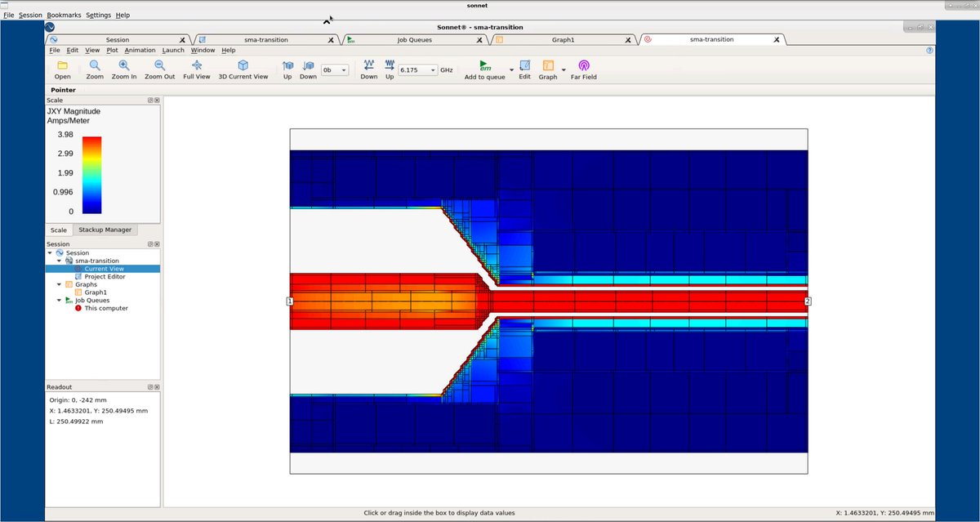Switch to the Session tab
980x522 pixels.
(117, 39)
